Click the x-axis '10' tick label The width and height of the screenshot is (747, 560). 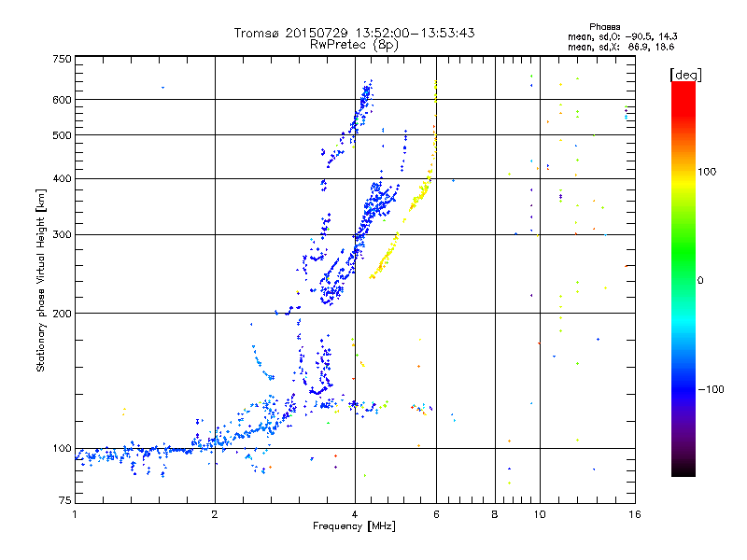coord(540,514)
